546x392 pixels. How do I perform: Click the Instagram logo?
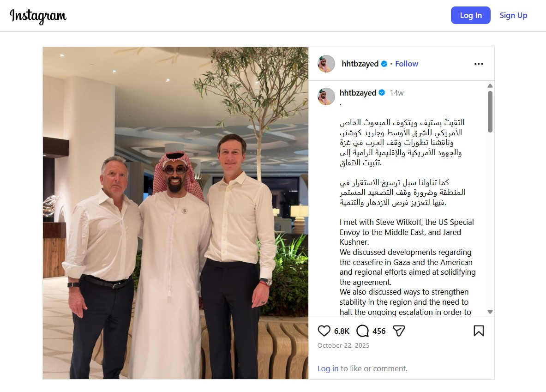point(38,16)
